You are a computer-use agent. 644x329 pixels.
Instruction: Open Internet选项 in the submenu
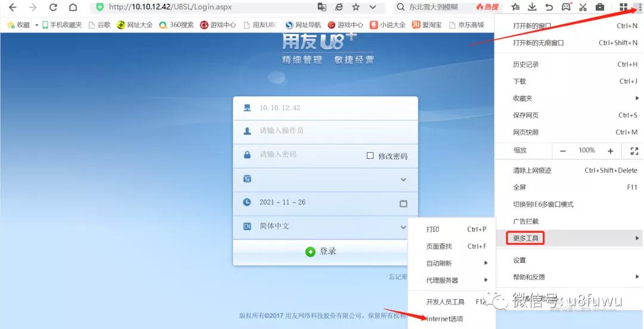pyautogui.click(x=452, y=319)
